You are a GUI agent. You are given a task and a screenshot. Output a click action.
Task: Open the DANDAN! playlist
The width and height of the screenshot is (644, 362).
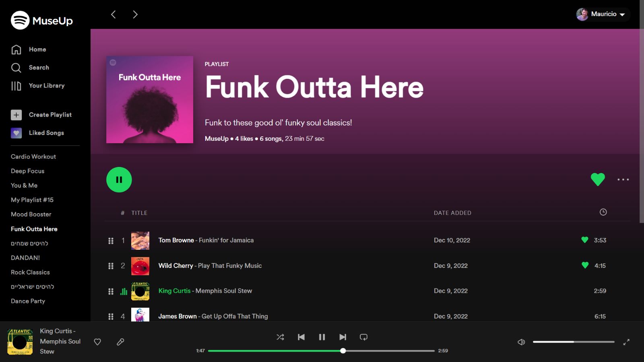coord(25,258)
